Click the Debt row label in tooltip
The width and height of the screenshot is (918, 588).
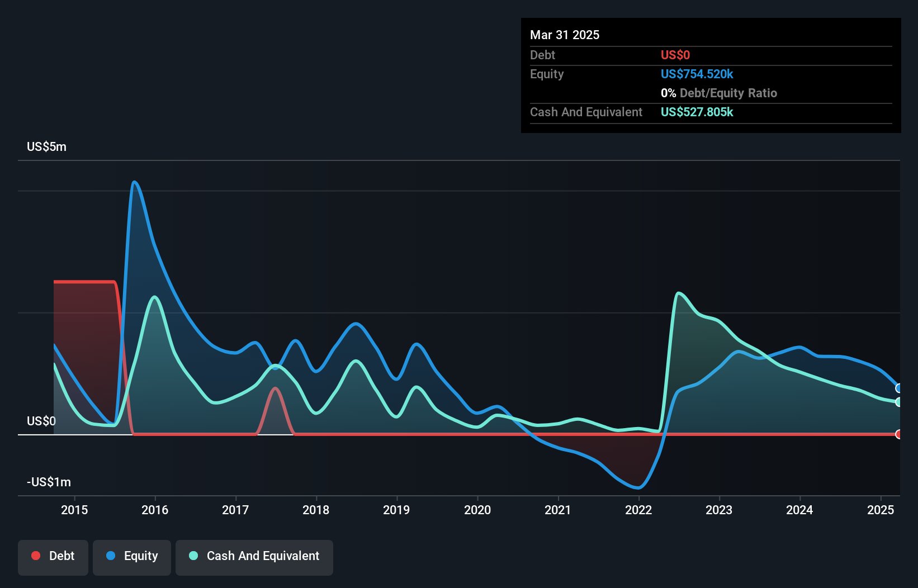542,55
